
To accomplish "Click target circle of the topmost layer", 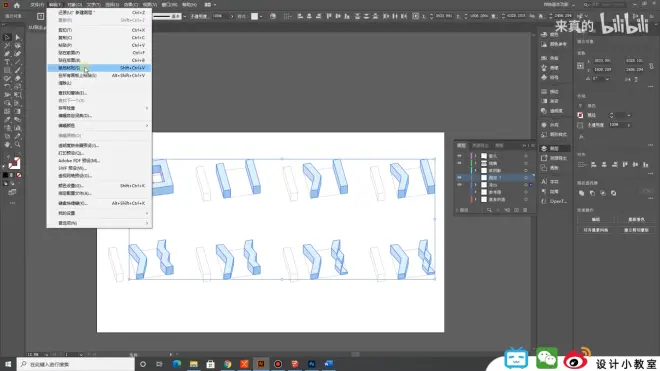I will (526, 156).
